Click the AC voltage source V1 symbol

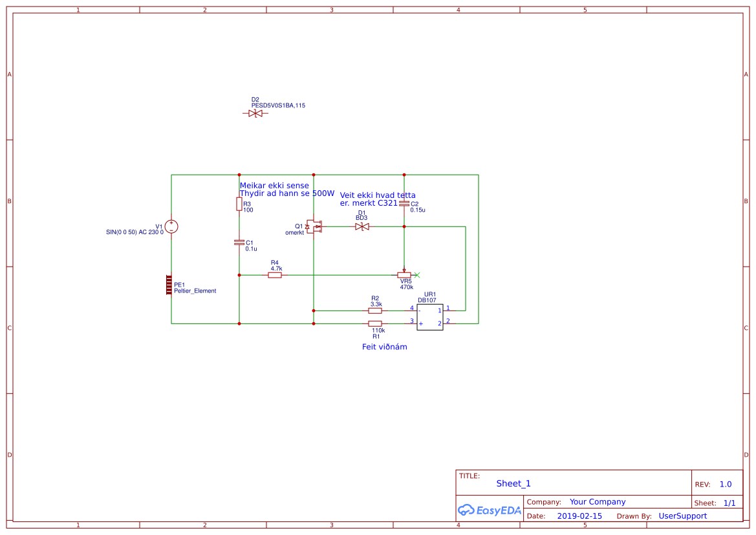pos(171,227)
